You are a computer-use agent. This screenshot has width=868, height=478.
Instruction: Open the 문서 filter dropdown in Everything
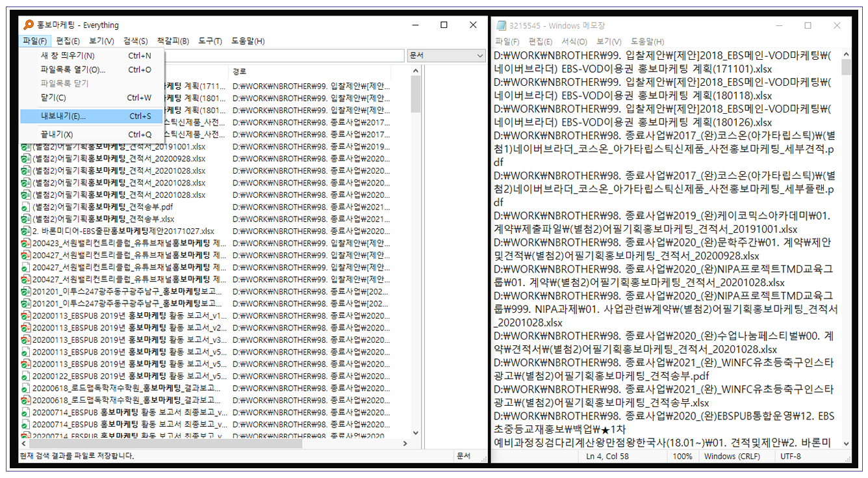point(446,56)
